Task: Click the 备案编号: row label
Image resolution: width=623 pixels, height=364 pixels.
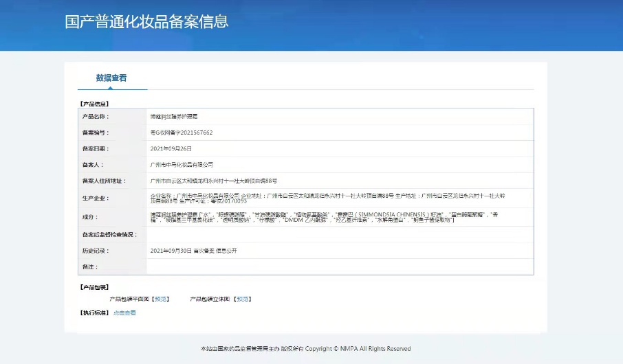Action: [96, 133]
